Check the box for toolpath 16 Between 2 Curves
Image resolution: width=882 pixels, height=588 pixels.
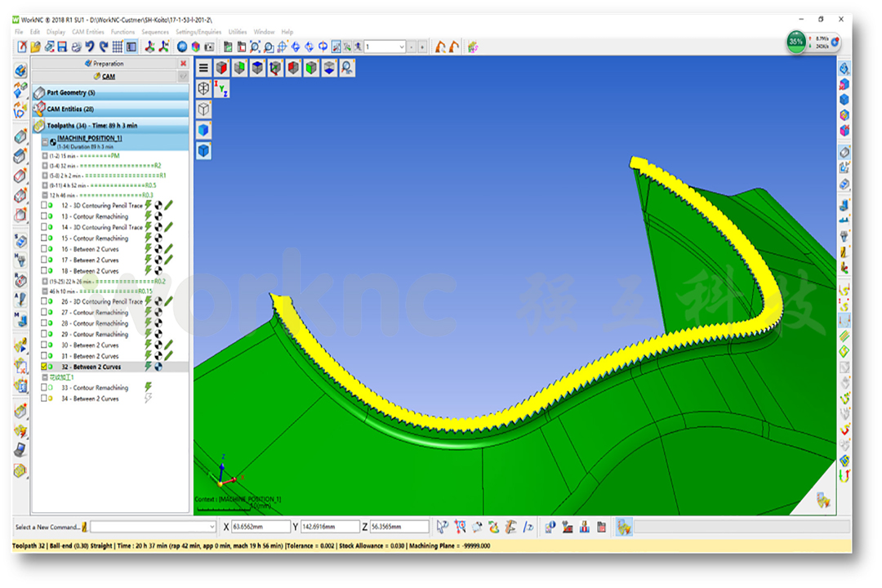click(44, 249)
